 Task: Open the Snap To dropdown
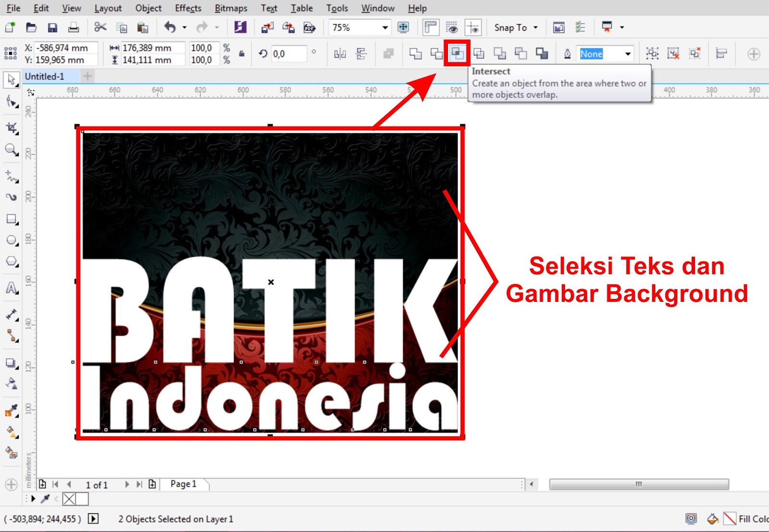[x=515, y=27]
